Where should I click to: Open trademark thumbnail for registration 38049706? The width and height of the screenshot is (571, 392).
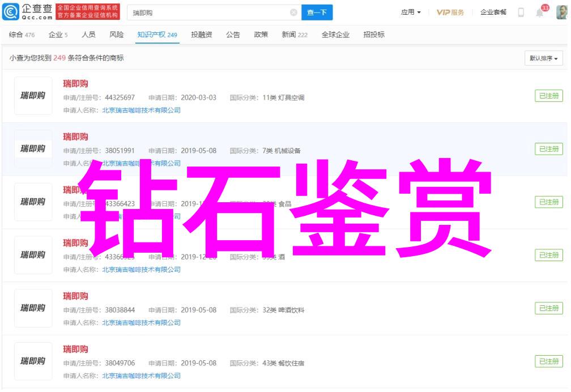(x=33, y=361)
